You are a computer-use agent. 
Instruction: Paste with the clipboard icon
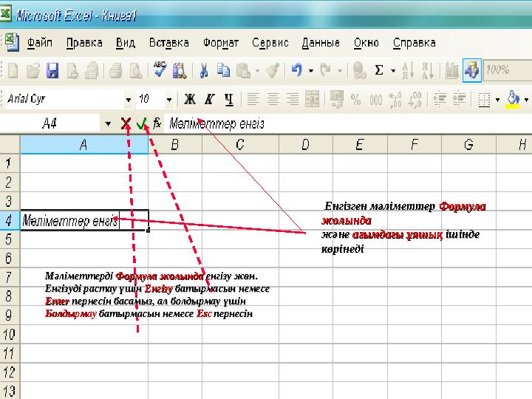243,71
